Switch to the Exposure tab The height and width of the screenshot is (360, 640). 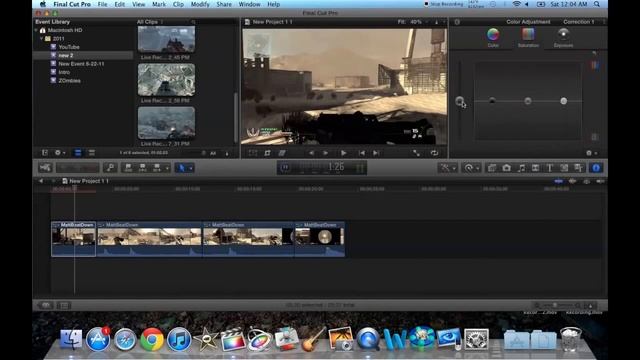563,37
